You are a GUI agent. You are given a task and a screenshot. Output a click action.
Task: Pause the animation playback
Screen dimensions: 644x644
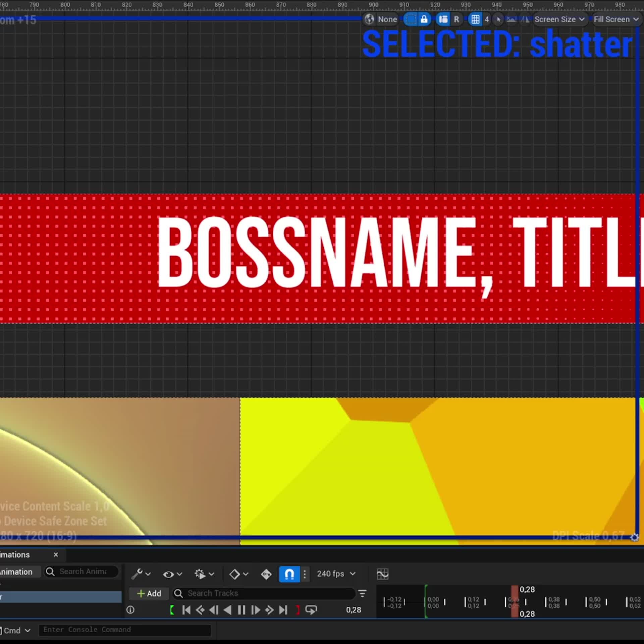(241, 610)
